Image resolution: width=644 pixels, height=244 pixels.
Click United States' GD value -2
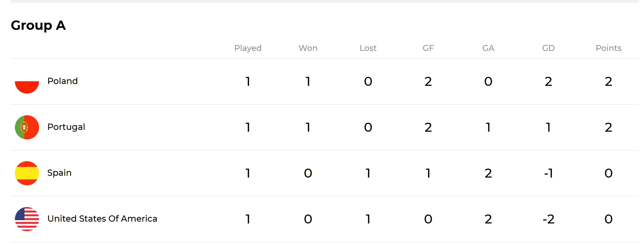548,219
